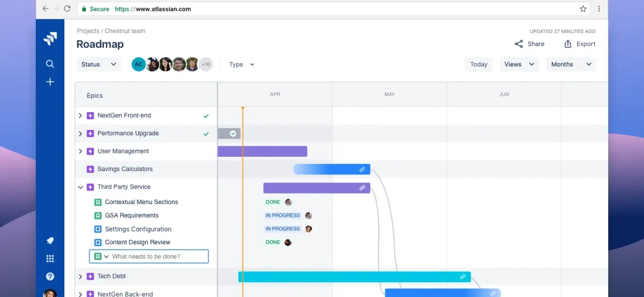Open the Type filter dropdown
The width and height of the screenshot is (644, 297).
[242, 64]
